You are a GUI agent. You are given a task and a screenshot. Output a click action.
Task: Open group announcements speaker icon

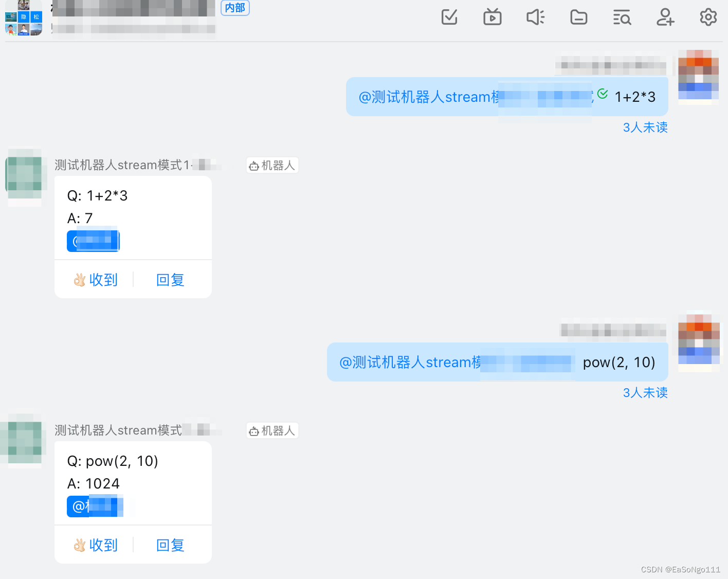[536, 17]
